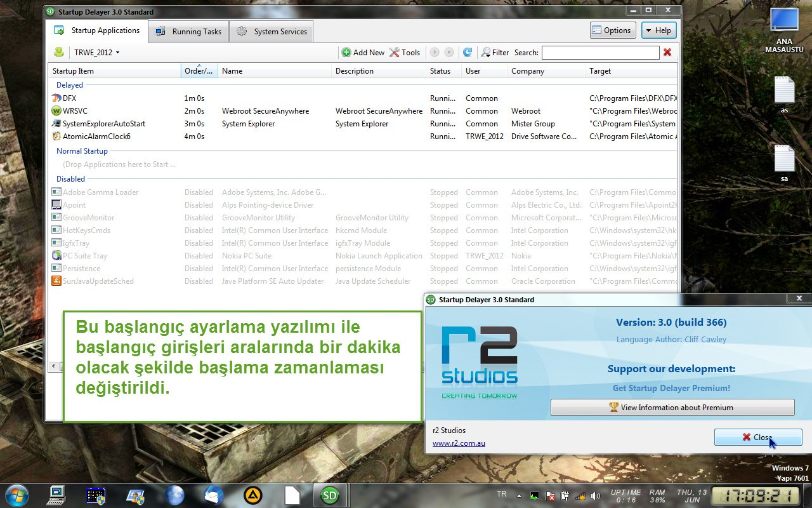The width and height of the screenshot is (812, 508).
Task: Select the IgfxTray item icon
Action: coord(56,243)
